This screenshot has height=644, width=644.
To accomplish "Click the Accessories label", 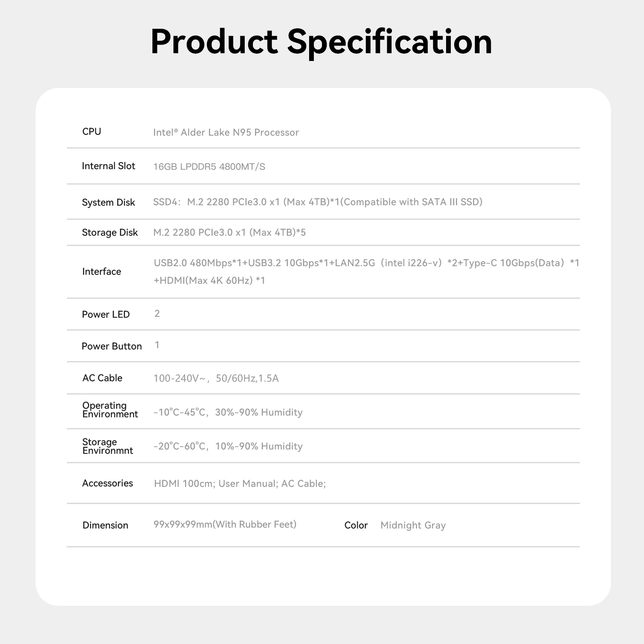I will tap(107, 483).
